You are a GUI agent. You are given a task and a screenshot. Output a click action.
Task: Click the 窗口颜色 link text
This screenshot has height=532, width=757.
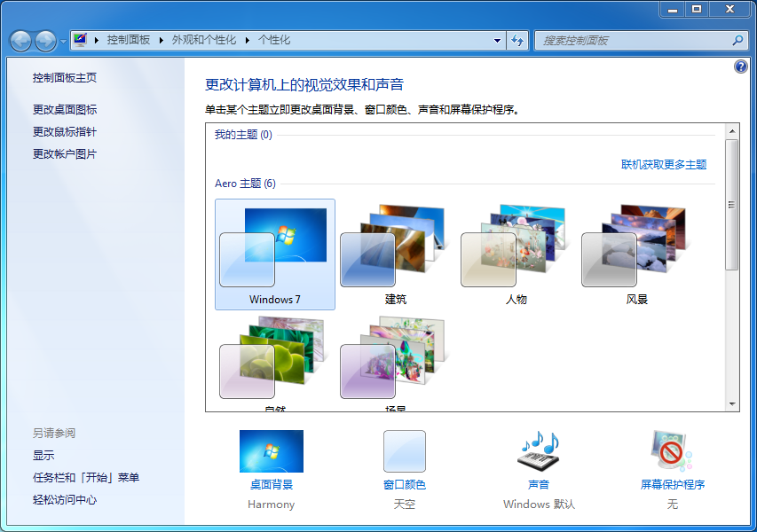point(405,484)
